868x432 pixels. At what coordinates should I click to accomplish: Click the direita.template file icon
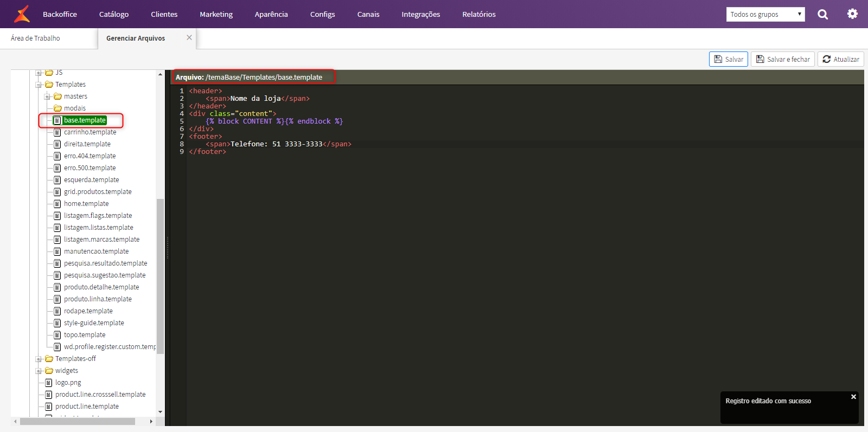[x=58, y=144]
